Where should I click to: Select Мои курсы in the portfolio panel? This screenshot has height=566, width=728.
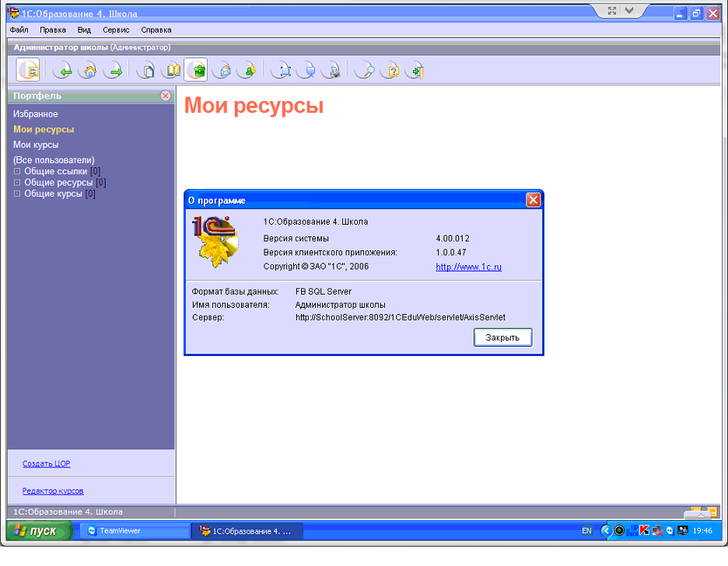pos(36,145)
